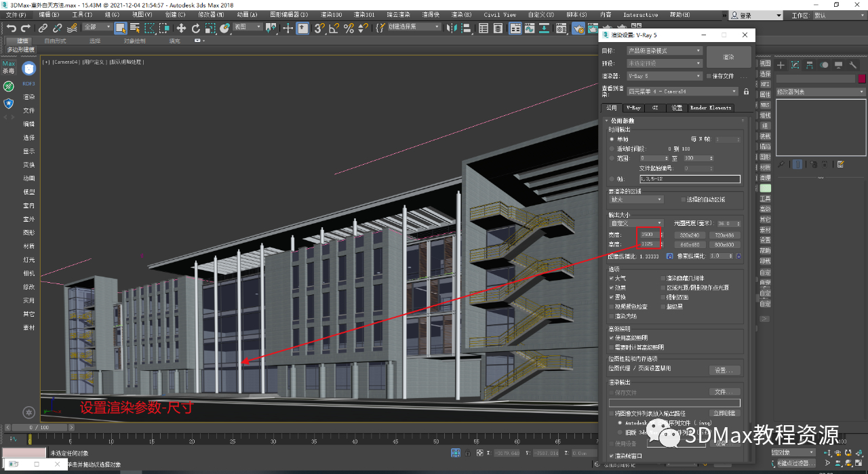The image size is (868, 474).
Task: Open the 渲染器 V-Ray 5 dropdown
Action: coord(664,76)
